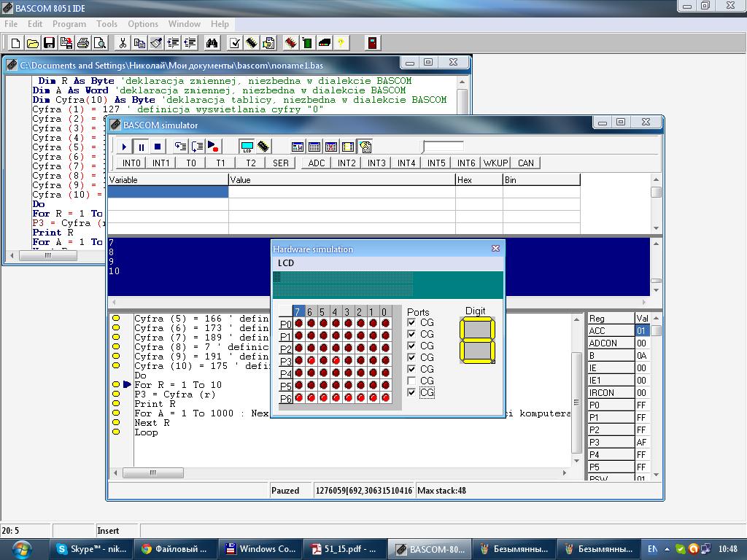Viewport: 747px width, 560px height.
Task: Launch the simulator red chip icon
Action: tap(290, 43)
